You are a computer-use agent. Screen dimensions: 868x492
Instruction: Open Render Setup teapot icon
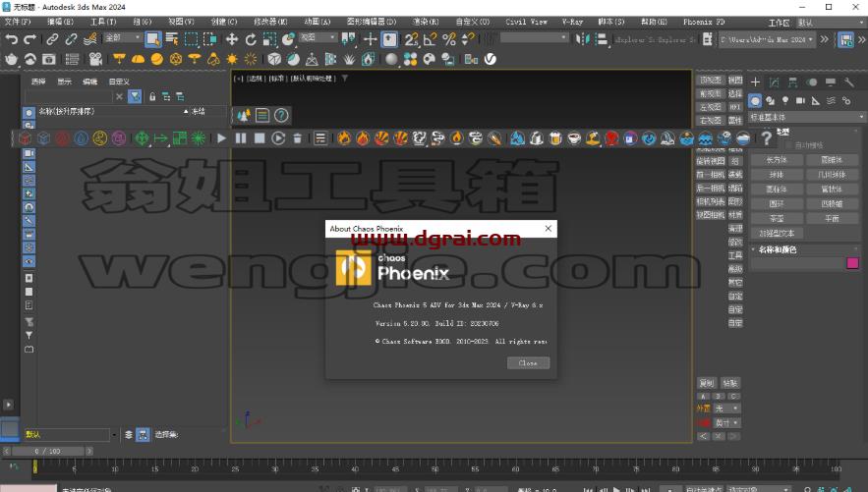(x=11, y=59)
